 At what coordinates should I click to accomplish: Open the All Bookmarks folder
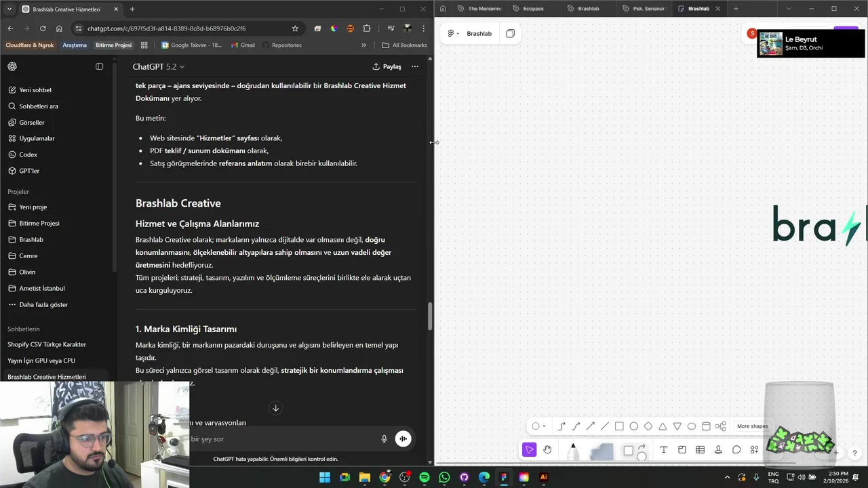(404, 45)
